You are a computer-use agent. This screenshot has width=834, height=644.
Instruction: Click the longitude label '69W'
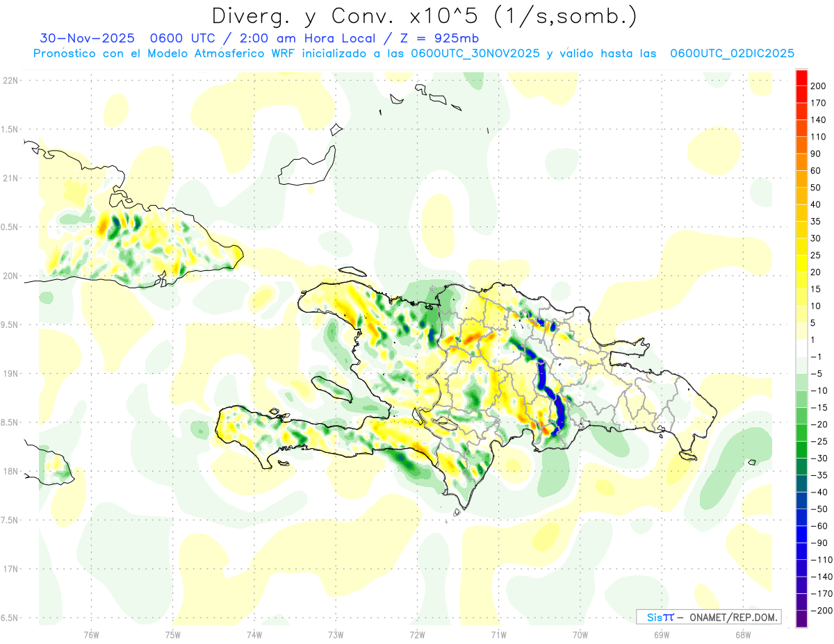[662, 634]
